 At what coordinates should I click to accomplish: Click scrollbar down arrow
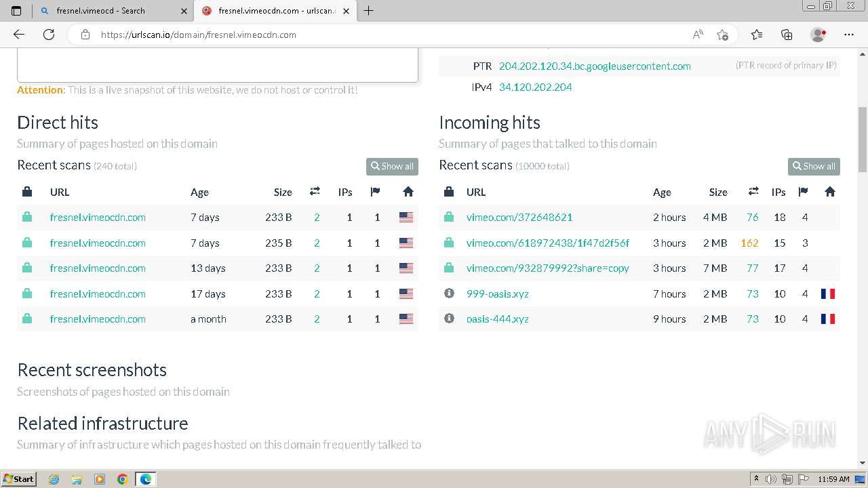click(x=863, y=463)
